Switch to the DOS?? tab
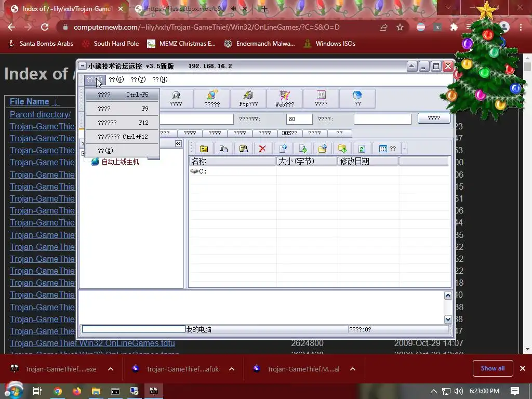Image resolution: width=532 pixels, height=399 pixels. coord(289,133)
